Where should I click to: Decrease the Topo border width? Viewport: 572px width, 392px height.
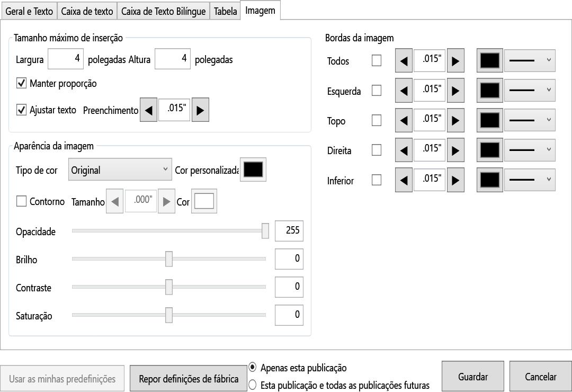[x=404, y=120]
